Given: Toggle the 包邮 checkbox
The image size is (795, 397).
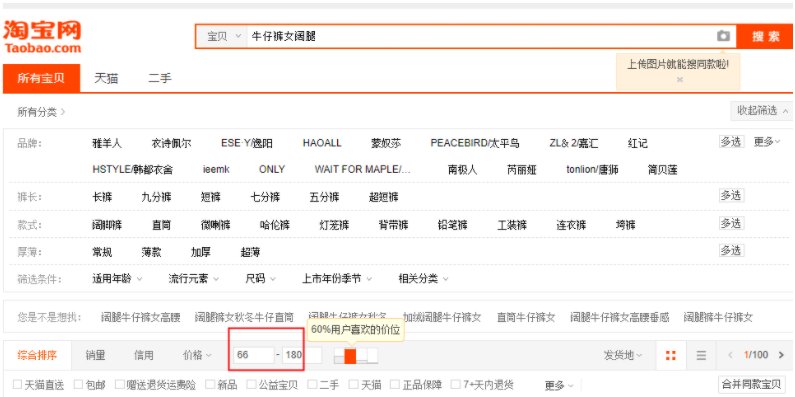Looking at the screenshot, I should point(78,385).
